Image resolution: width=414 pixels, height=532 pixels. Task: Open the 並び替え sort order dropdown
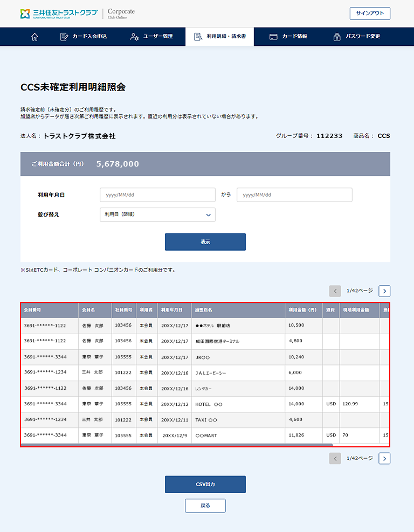pos(157,215)
